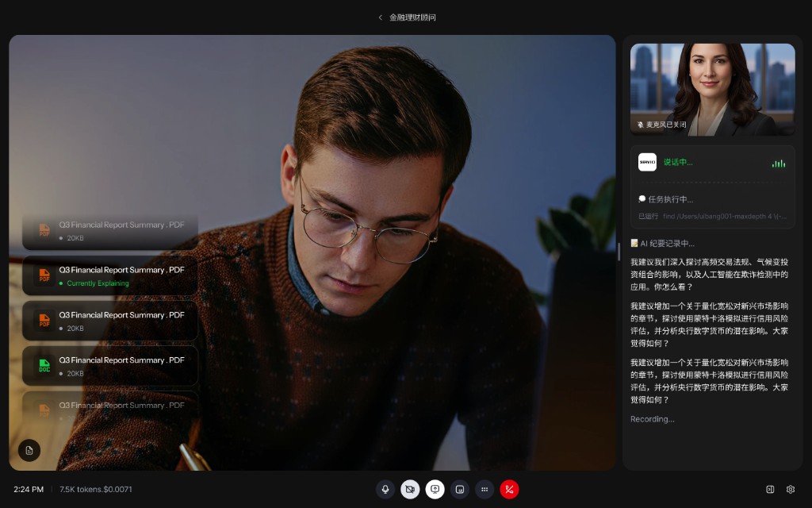
Task: Toggle screen sharing button
Action: coord(435,490)
